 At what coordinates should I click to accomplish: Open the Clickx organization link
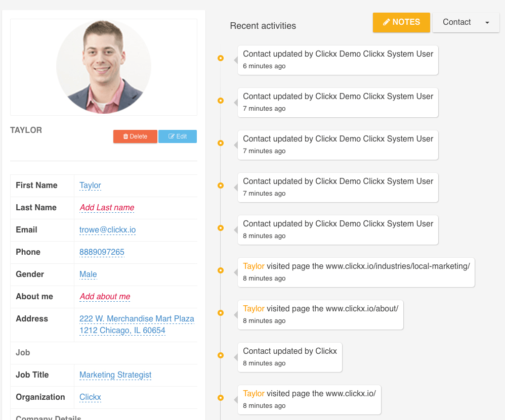[x=90, y=397]
